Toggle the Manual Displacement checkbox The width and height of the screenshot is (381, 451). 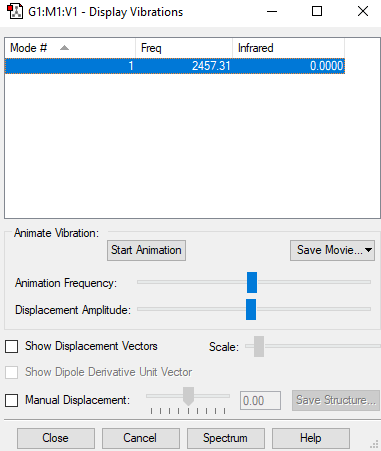point(12,400)
